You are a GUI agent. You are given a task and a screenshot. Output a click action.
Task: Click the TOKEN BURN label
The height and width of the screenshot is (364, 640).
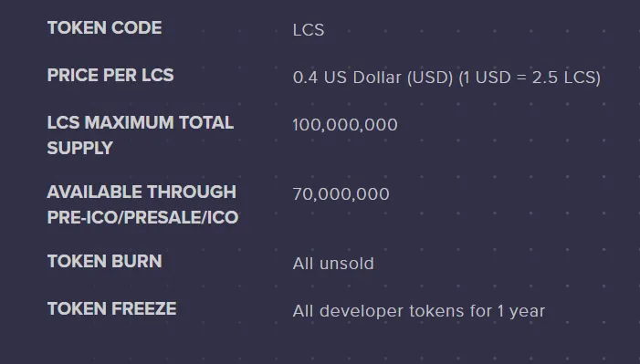click(x=104, y=261)
